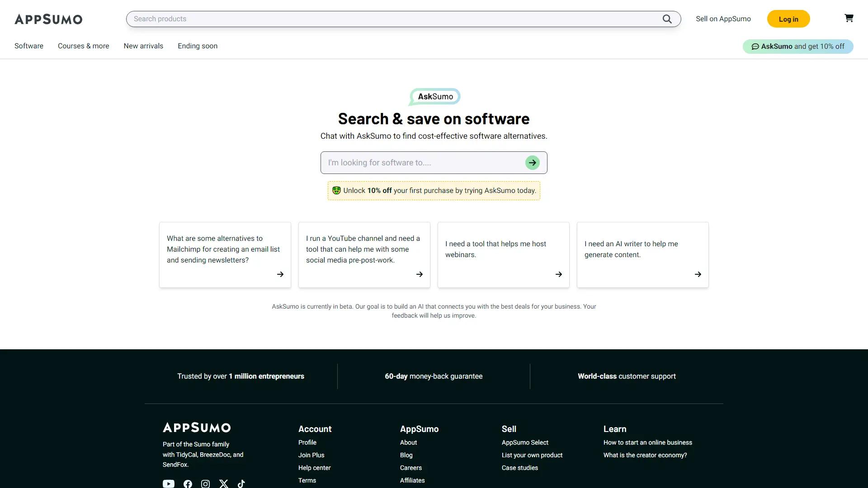Select the New arrivals tab
The width and height of the screenshot is (868, 488).
tap(143, 46)
